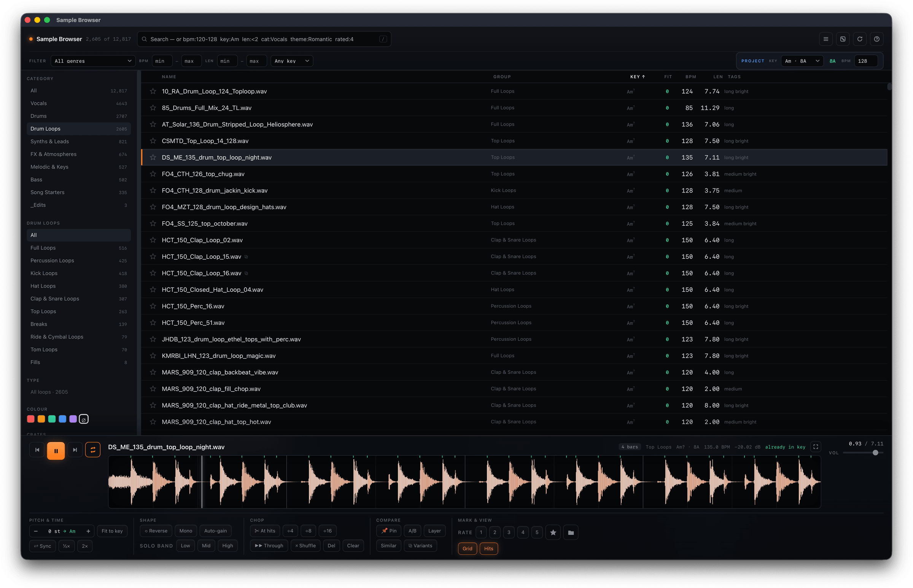Sort by the NAME column header
Viewport: 913px width, 588px height.
tap(169, 77)
